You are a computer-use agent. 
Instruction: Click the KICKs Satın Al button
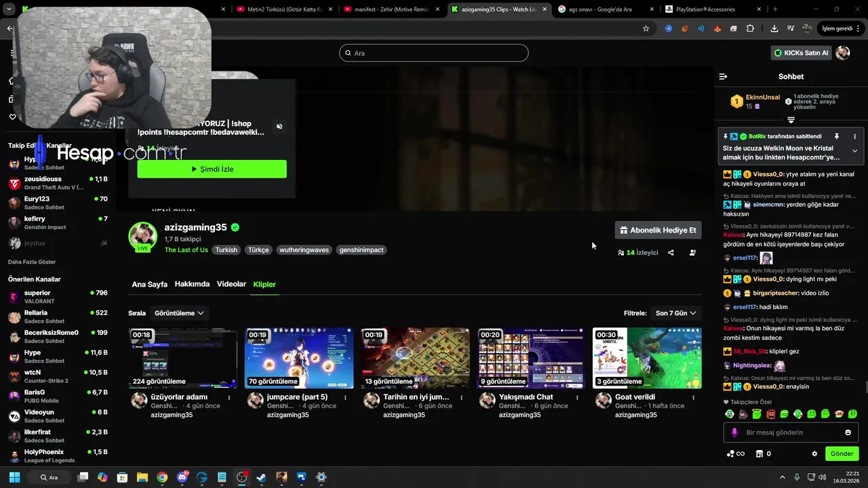[x=801, y=53]
